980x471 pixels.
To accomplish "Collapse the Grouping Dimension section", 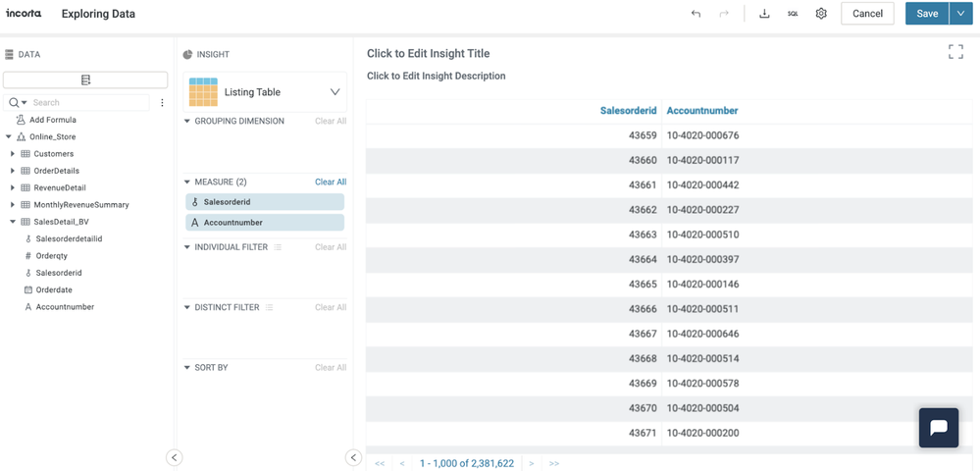I will 187,122.
